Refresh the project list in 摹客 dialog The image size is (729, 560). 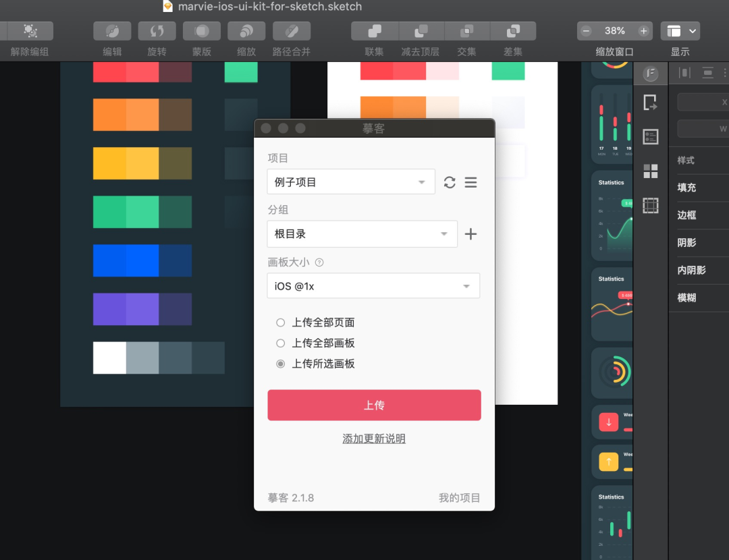450,182
